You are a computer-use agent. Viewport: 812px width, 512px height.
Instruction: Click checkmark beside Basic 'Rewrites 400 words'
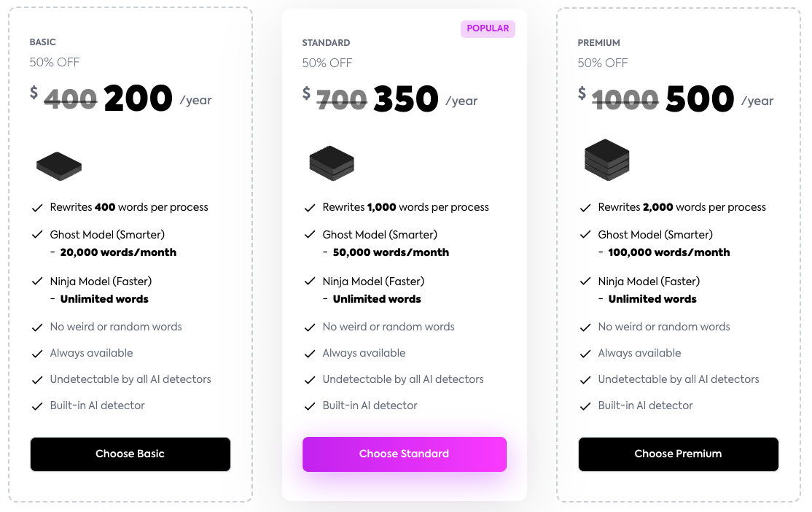37,208
